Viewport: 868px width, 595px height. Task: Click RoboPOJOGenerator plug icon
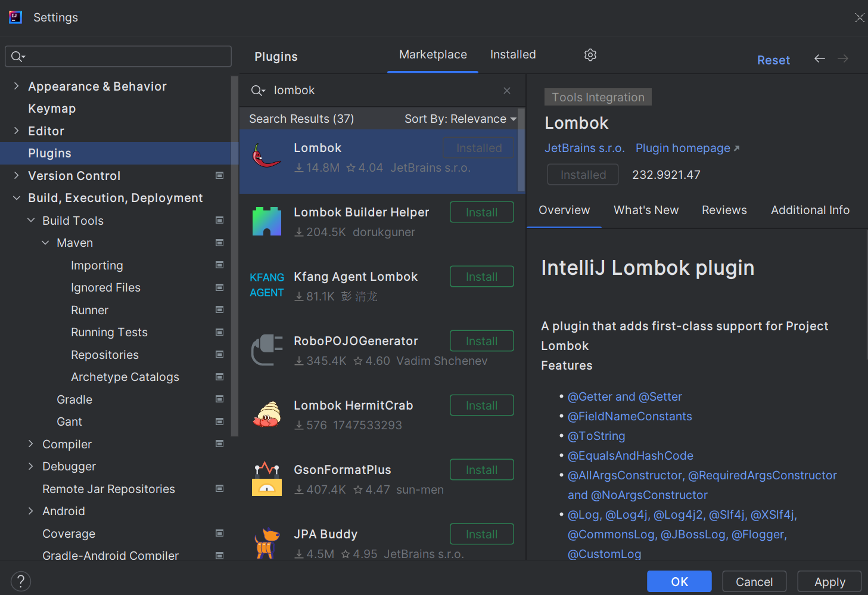[266, 350]
